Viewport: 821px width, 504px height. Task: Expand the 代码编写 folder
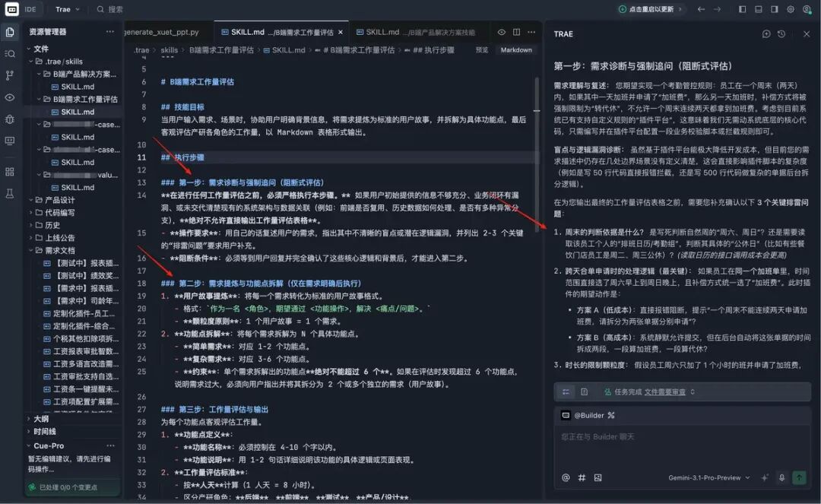[x=31, y=213]
